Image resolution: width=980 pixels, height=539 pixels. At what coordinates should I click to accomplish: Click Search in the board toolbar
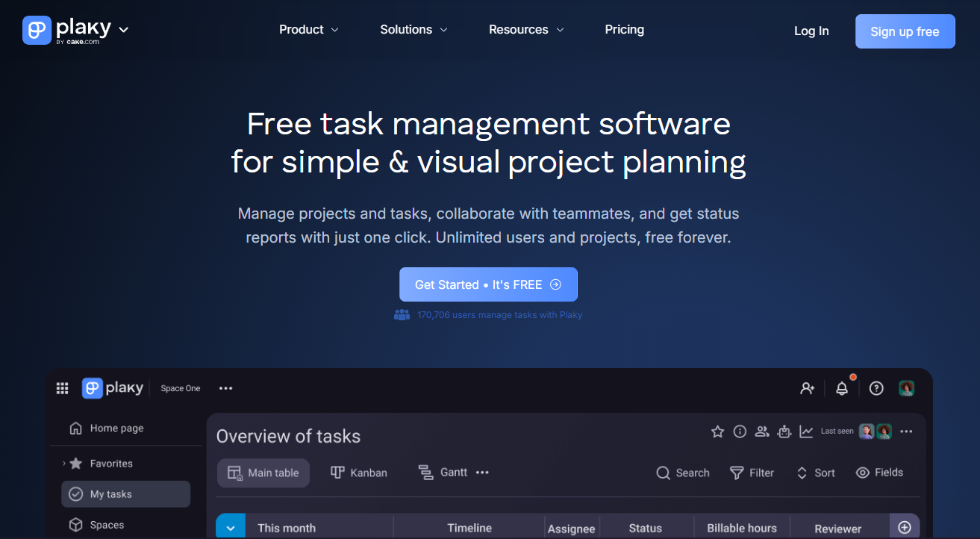click(683, 473)
